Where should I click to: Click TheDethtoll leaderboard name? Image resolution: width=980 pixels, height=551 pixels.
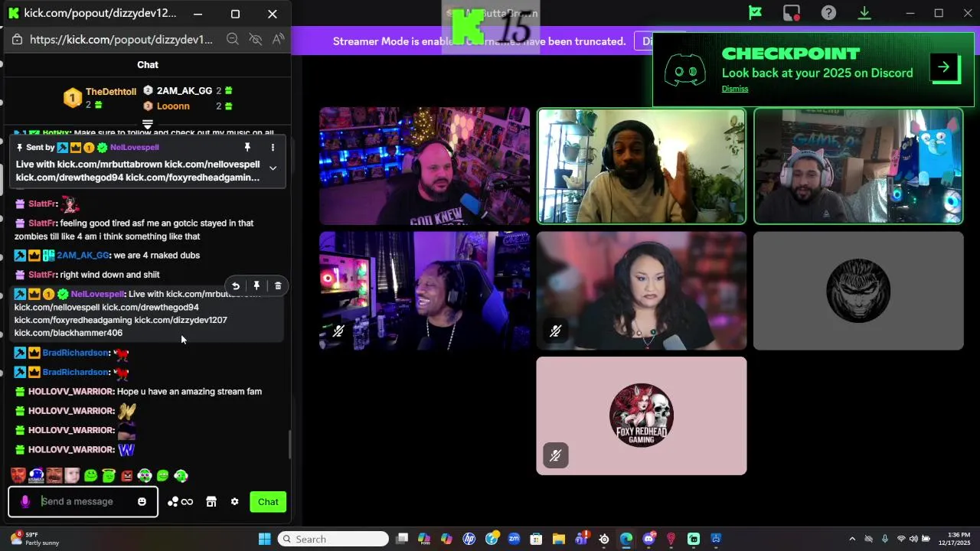click(x=111, y=92)
